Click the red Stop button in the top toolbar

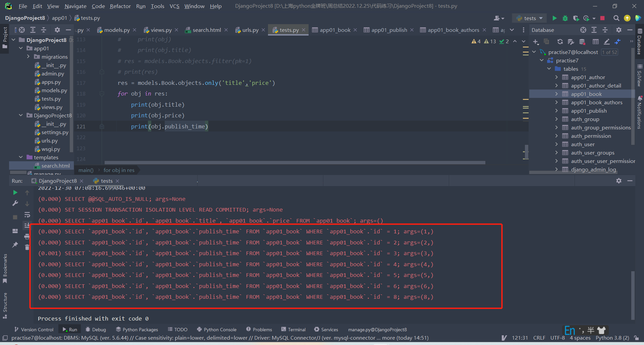[602, 18]
